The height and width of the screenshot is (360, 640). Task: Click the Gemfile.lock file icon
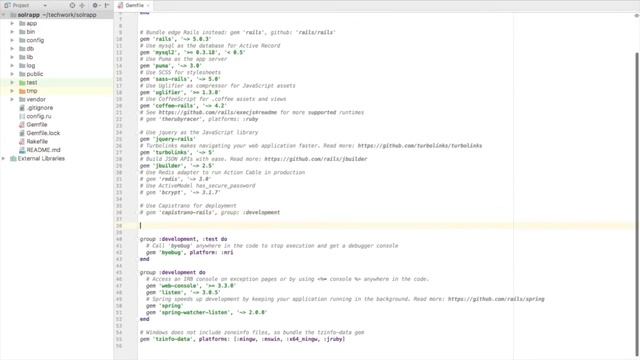click(x=22, y=133)
